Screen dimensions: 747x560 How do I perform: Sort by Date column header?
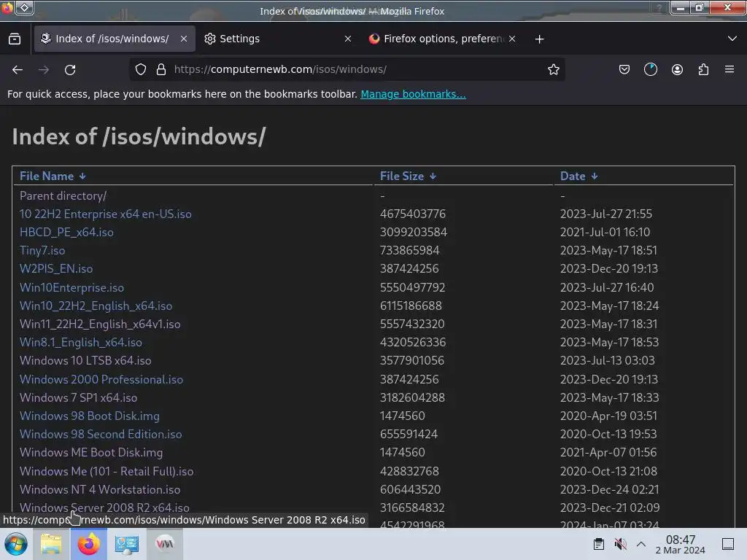(x=578, y=176)
